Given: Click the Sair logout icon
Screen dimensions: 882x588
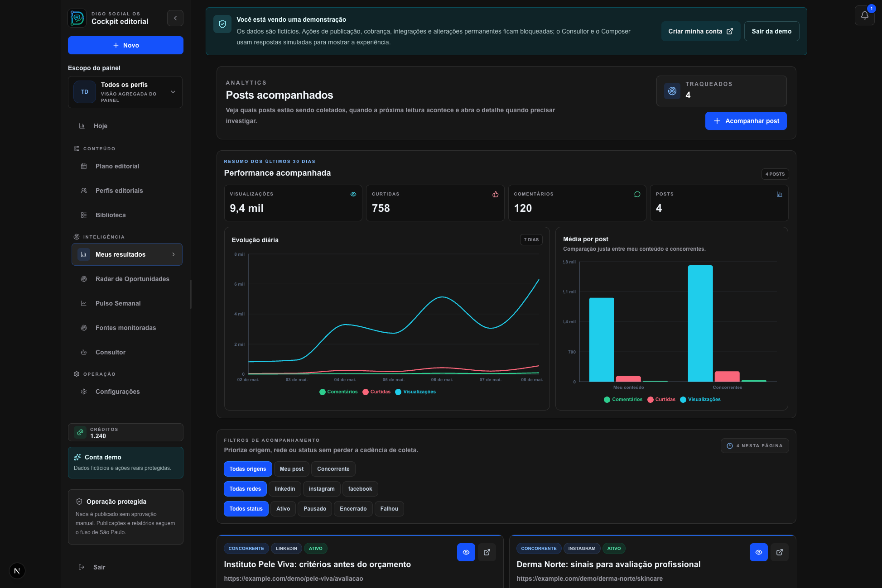Looking at the screenshot, I should [x=82, y=567].
